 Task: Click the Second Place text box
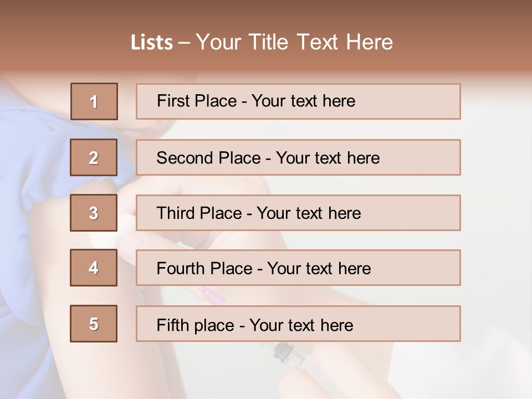tap(298, 157)
